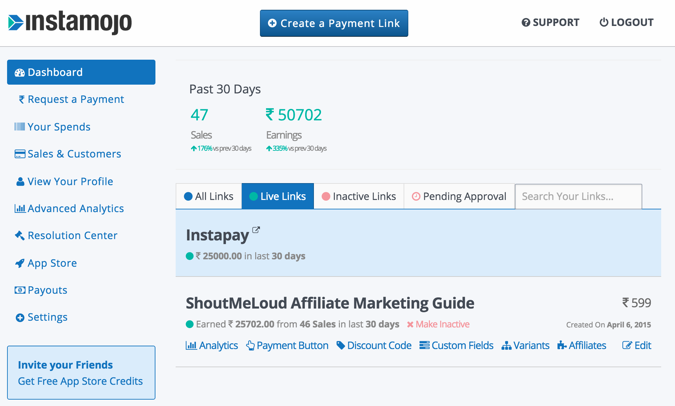Click the Create a Payment Link button

(x=334, y=23)
